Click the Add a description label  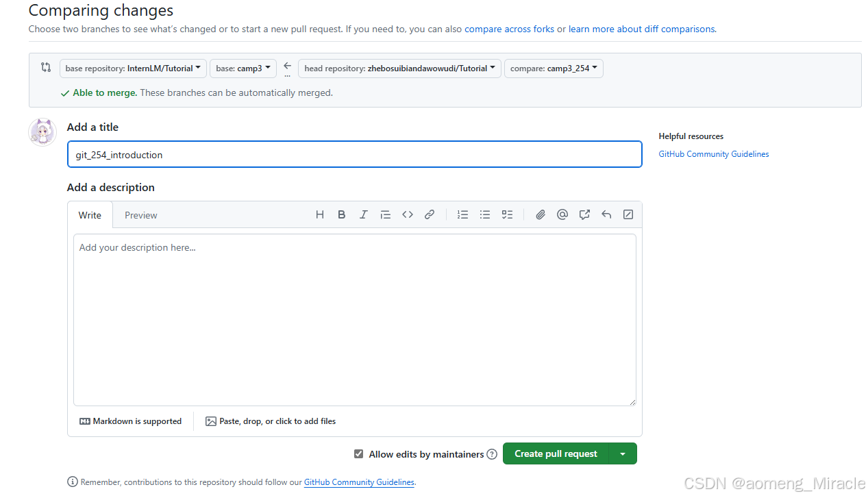click(110, 187)
